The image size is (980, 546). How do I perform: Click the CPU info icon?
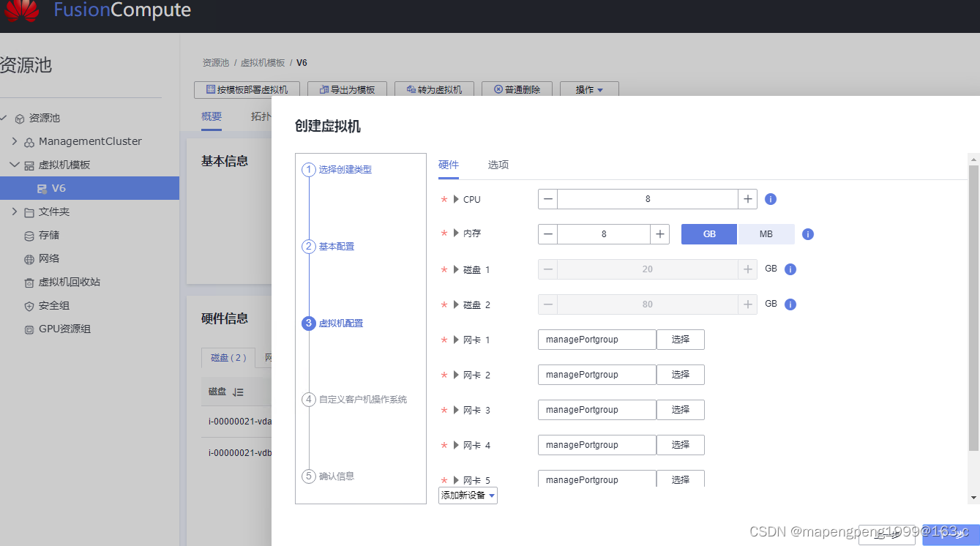(770, 199)
